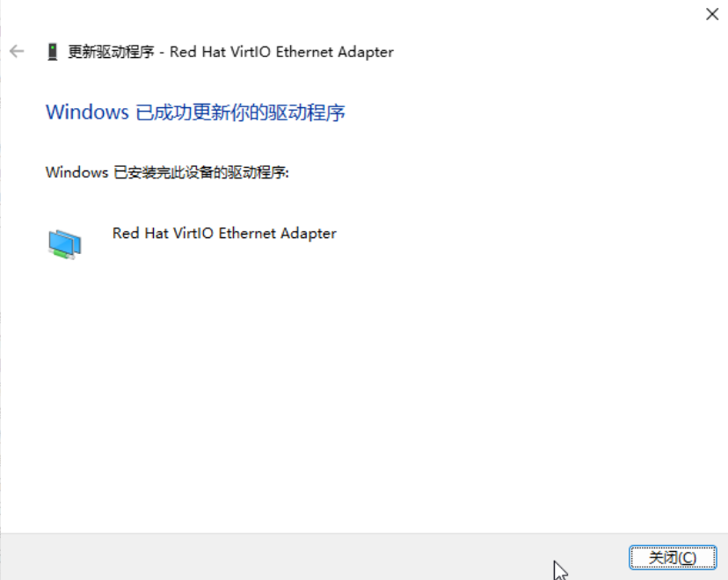The image size is (728, 580).
Task: Go back with the left arrow icon
Action: coord(17,51)
